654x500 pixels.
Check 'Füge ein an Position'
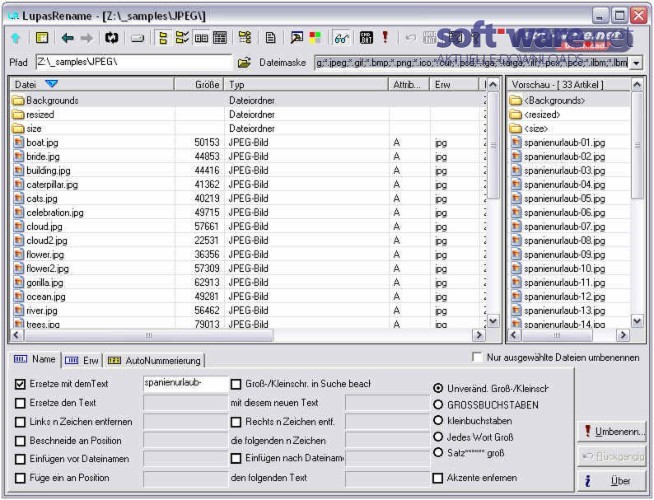click(x=20, y=478)
